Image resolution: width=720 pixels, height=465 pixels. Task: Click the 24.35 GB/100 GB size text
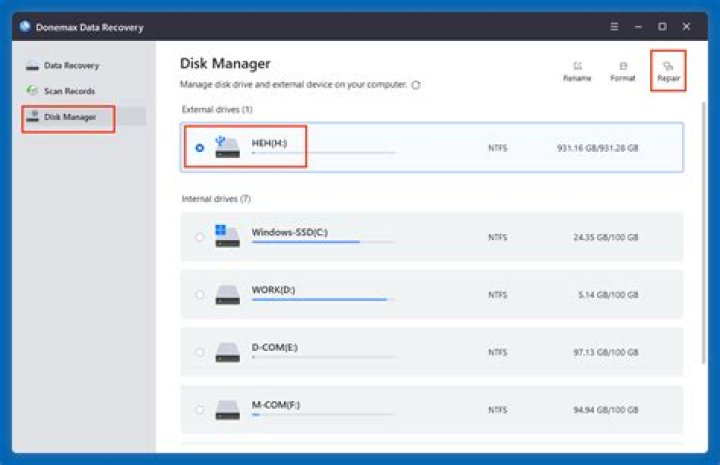click(606, 237)
